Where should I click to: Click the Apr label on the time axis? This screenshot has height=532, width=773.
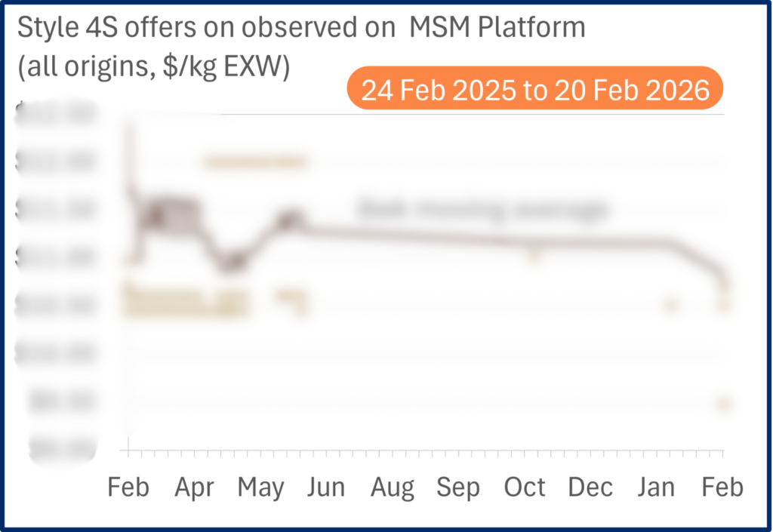(x=194, y=487)
